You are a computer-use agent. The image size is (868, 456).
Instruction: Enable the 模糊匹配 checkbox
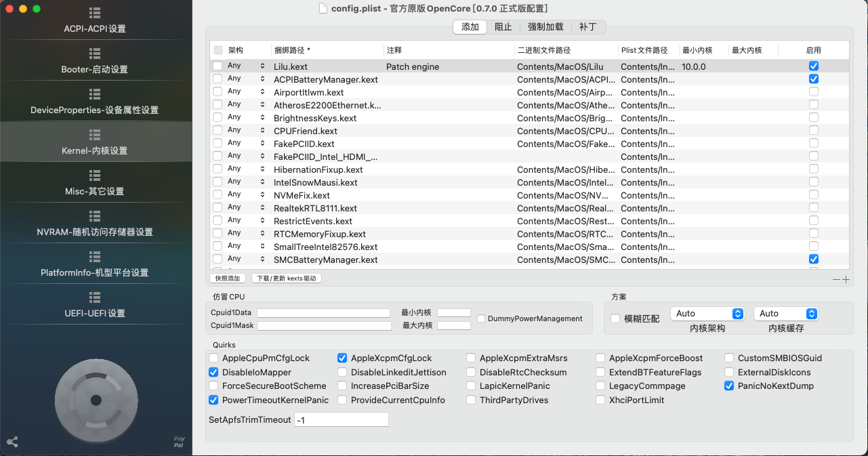coord(615,318)
